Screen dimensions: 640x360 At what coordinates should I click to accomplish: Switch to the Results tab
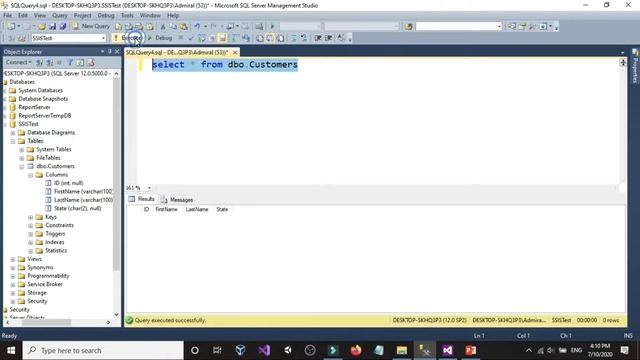(142, 199)
